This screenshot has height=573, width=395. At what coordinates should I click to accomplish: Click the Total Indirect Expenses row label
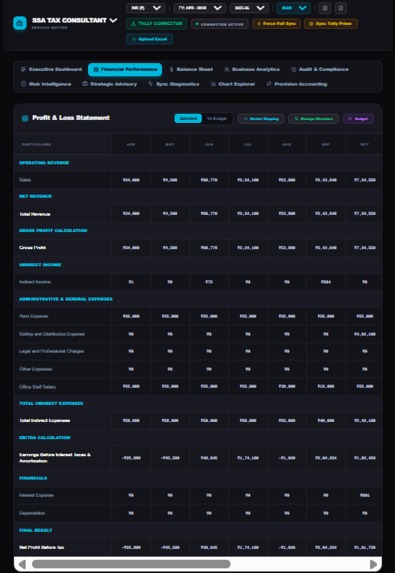pyautogui.click(x=45, y=421)
